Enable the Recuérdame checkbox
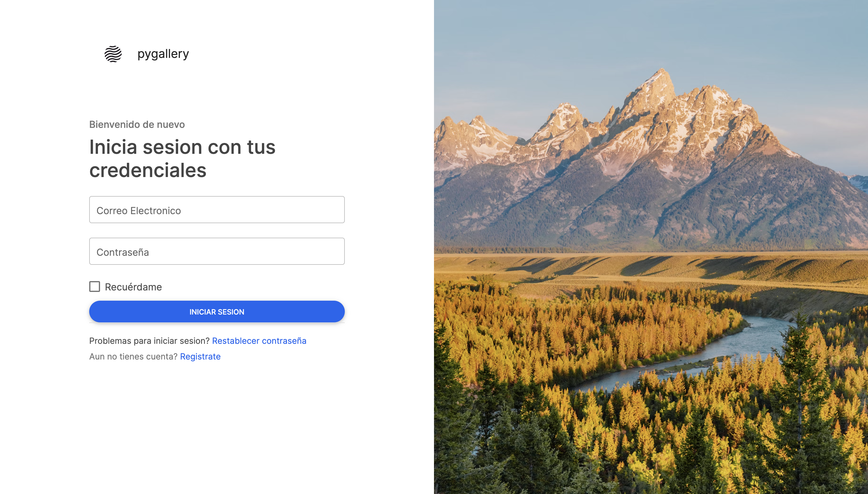 pyautogui.click(x=95, y=287)
